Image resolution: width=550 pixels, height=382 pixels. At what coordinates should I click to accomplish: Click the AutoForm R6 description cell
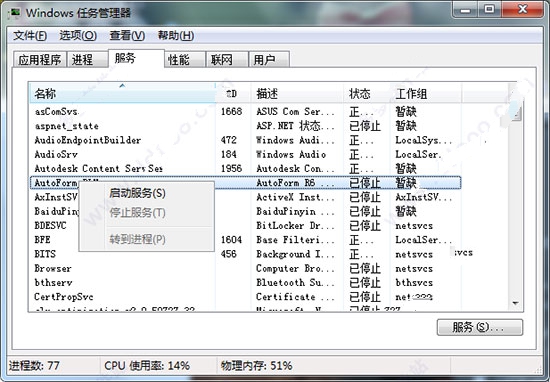click(295, 183)
